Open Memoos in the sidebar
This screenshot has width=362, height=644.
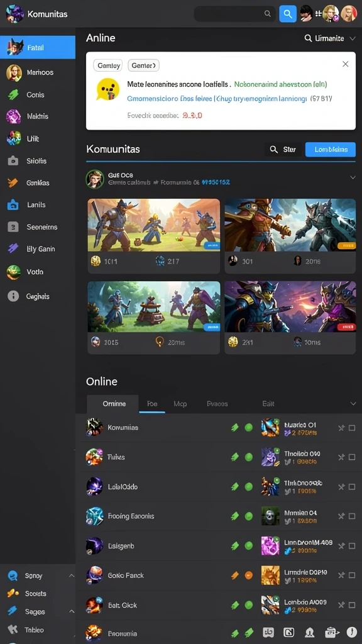40,72
